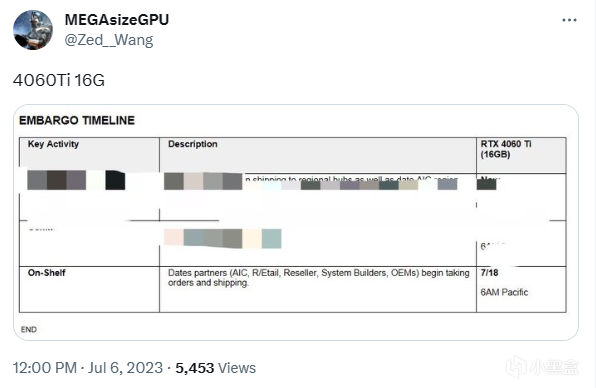Click the MEGAsizeGPU display name
Image resolution: width=596 pixels, height=388 pixels.
pyautogui.click(x=117, y=20)
